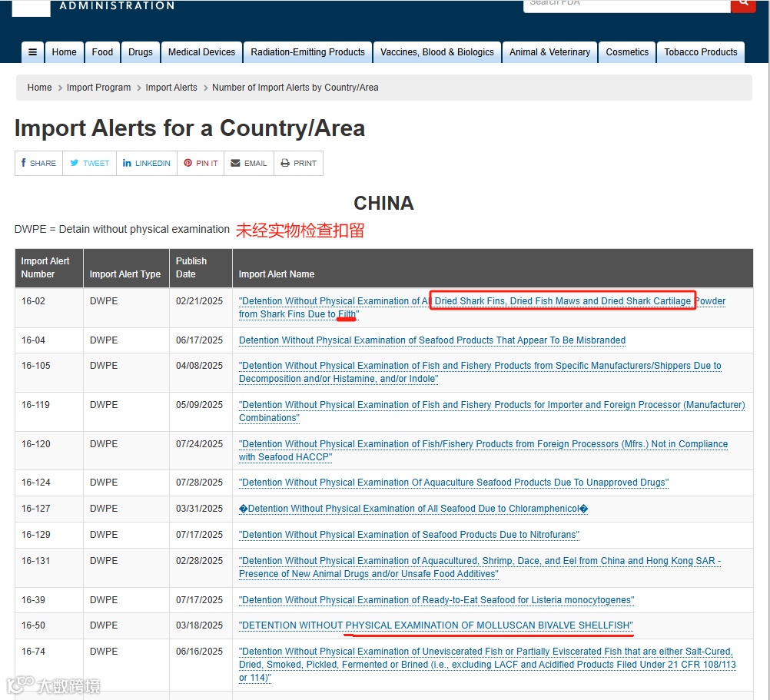Open the Food navigation tab
The image size is (770, 700).
102,52
